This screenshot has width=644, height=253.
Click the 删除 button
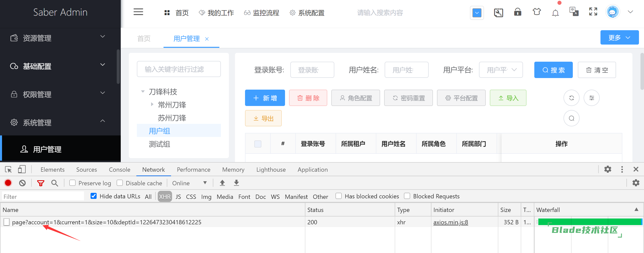308,98
